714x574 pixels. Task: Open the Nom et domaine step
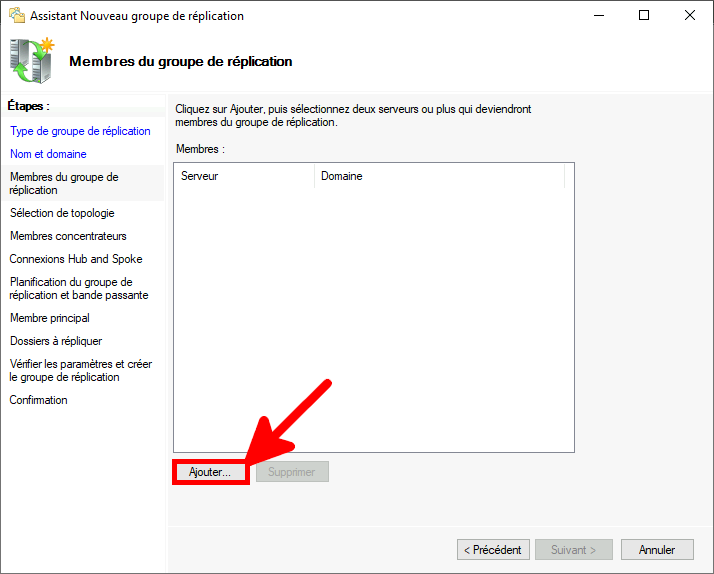(48, 154)
